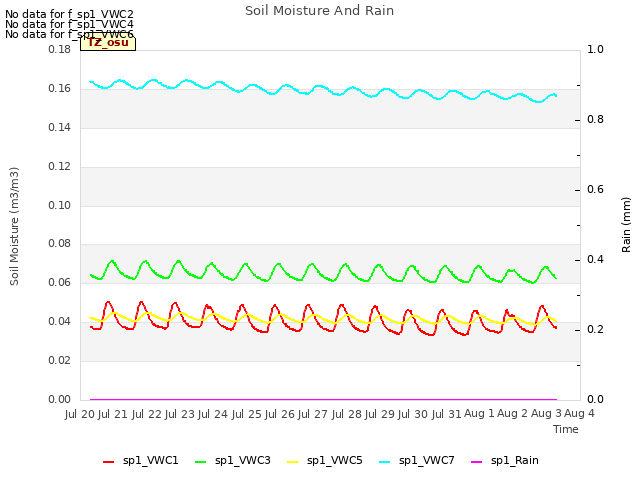Click the 0.18 left axis value
This screenshot has height=480, width=640.
tap(60, 49)
